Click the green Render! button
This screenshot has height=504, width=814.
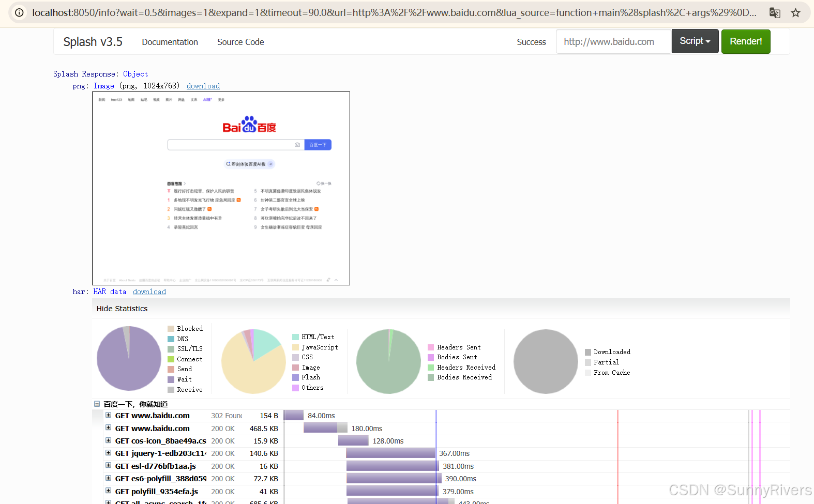pyautogui.click(x=746, y=41)
